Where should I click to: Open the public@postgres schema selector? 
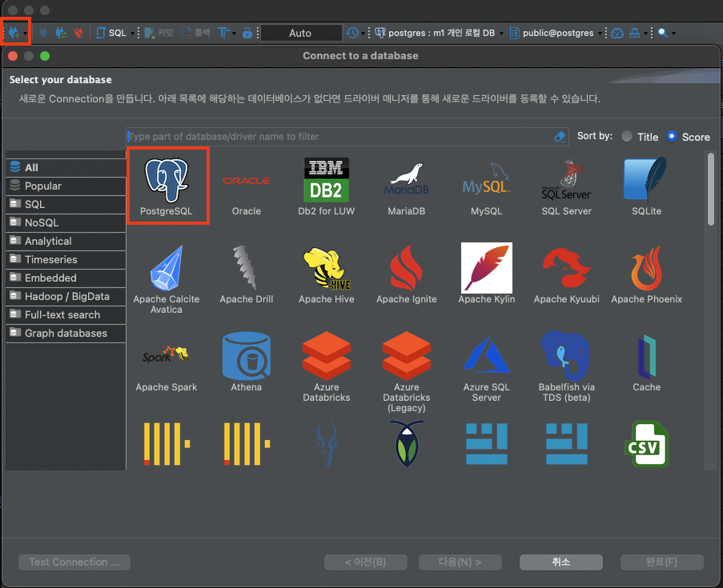(x=556, y=33)
